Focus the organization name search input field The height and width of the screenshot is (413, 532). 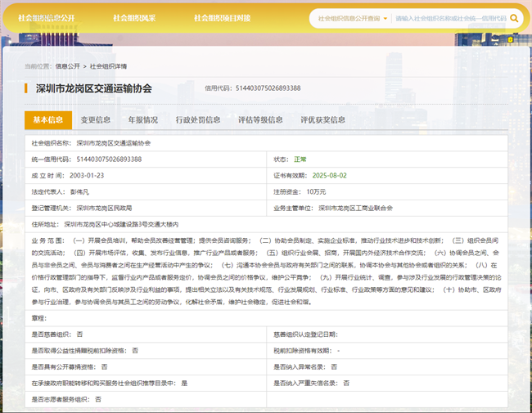tap(451, 18)
